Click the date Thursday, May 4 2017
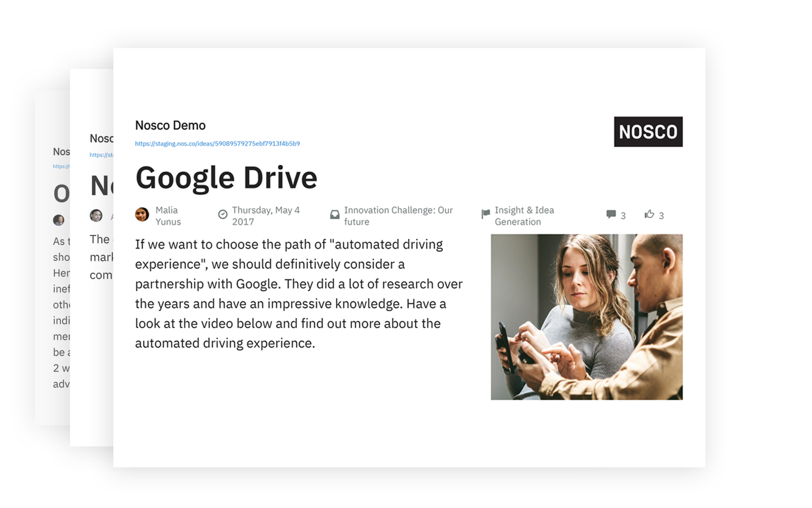 tap(266, 216)
